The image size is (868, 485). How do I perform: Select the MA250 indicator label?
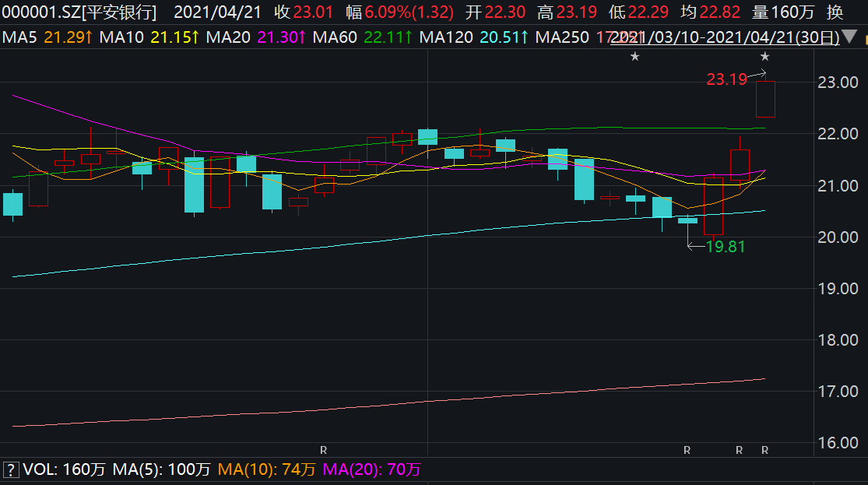click(x=562, y=37)
